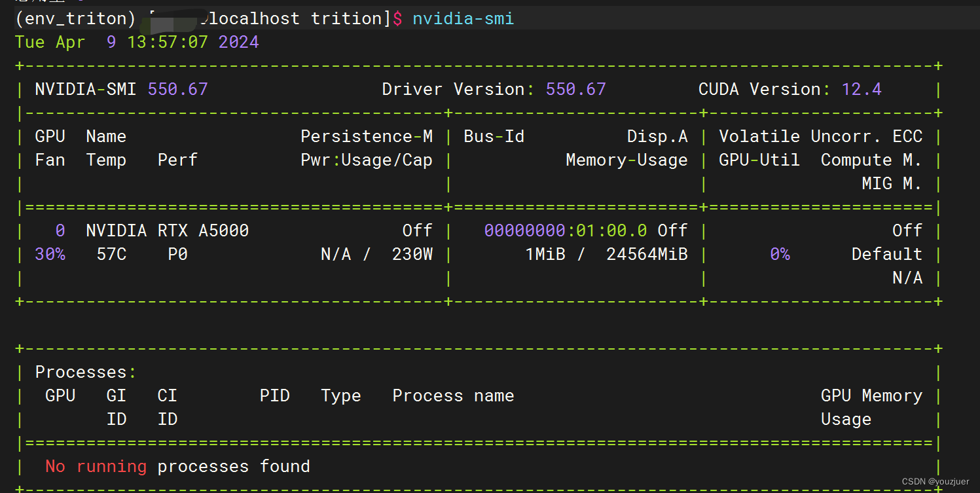Click the MIG M. header

coord(892,184)
